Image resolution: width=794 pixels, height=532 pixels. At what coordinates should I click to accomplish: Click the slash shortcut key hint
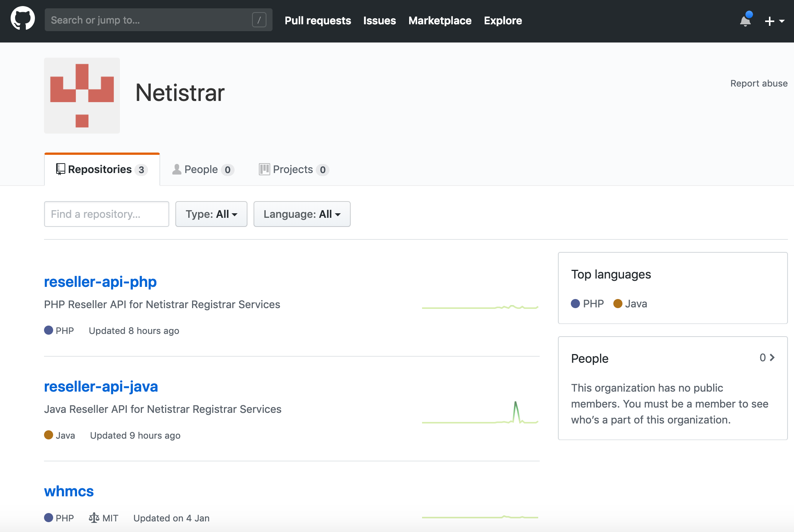[259, 20]
